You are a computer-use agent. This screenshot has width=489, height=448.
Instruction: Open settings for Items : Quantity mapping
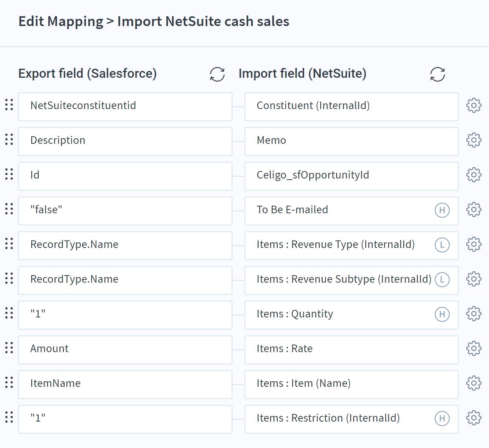[474, 314]
